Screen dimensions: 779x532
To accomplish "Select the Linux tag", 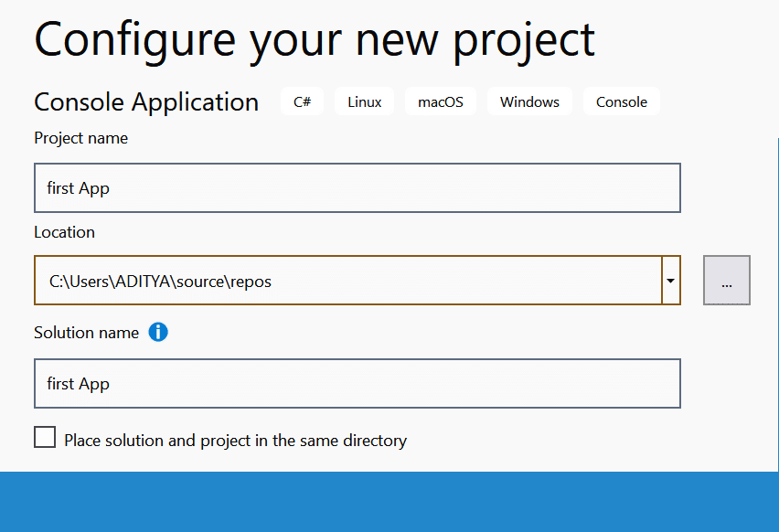I will pos(364,102).
